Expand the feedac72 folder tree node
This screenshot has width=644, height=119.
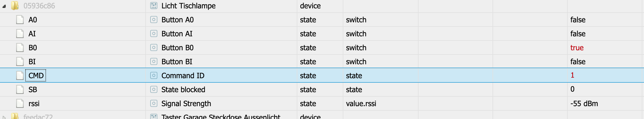(4, 117)
